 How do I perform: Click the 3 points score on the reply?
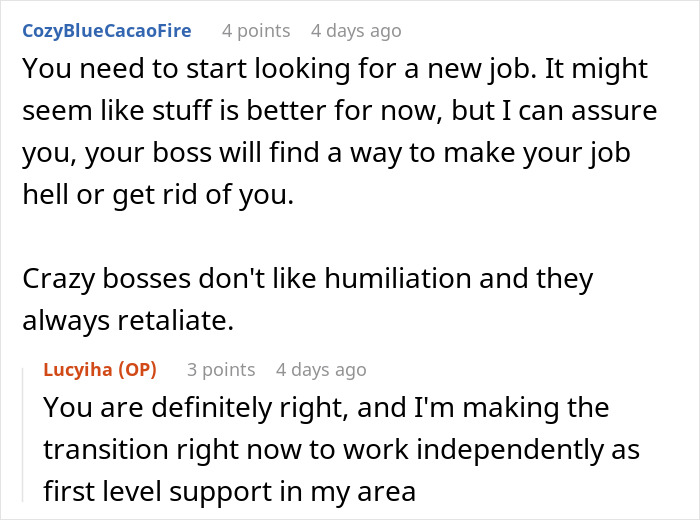[x=221, y=370]
